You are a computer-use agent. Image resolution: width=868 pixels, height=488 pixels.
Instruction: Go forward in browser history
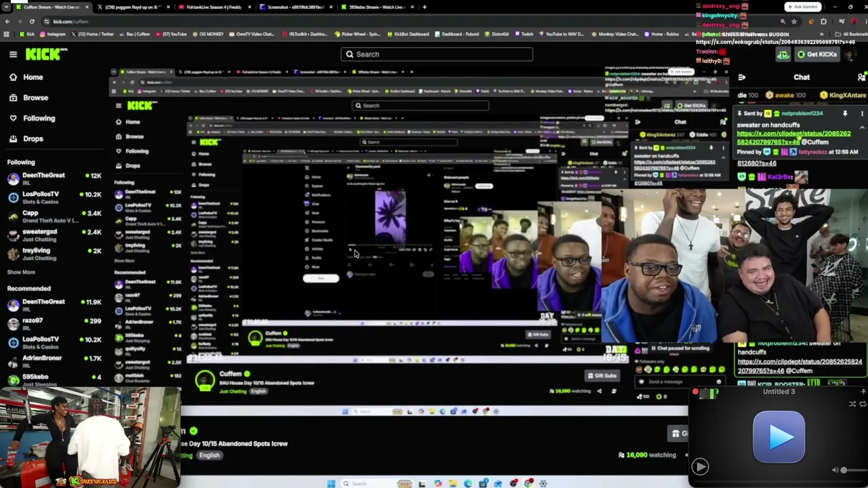coord(20,22)
